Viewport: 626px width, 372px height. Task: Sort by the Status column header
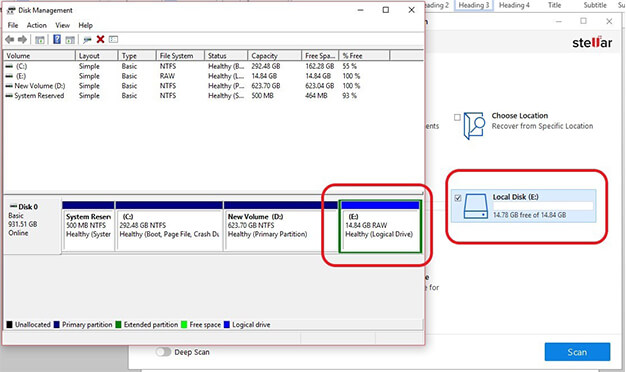tap(226, 56)
